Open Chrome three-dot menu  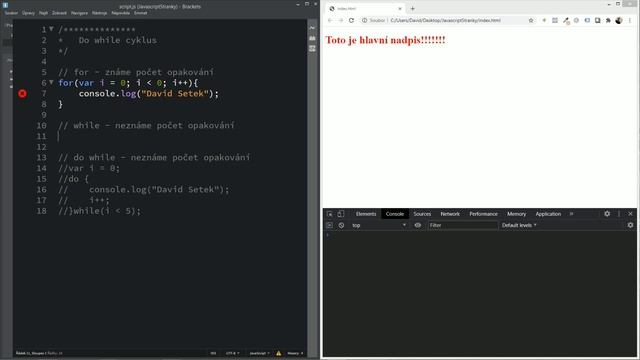[630, 20]
